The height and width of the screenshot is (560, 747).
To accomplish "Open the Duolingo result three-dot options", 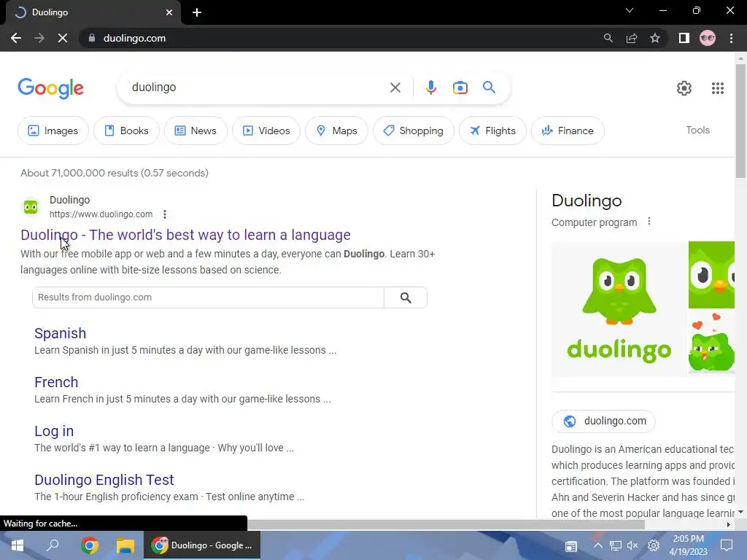I will [x=165, y=214].
